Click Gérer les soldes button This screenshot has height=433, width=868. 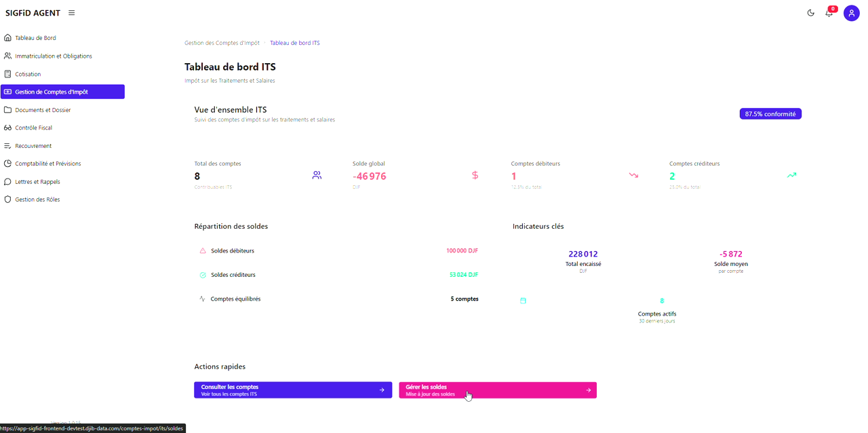[x=497, y=390]
